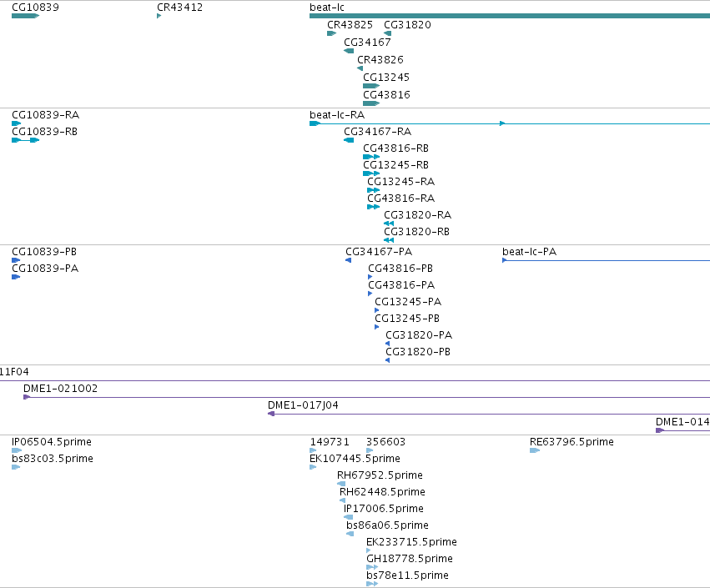
Task: Click the CG13245-PA protein label
Action: click(x=409, y=302)
